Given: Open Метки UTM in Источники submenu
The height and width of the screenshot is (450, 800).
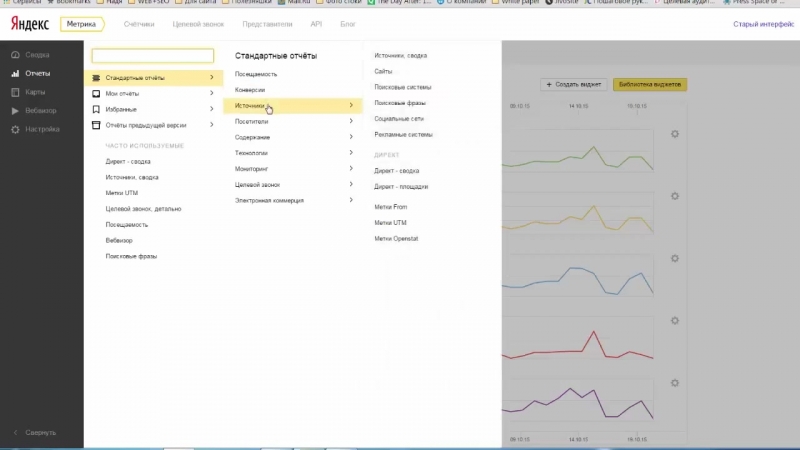Looking at the screenshot, I should pos(390,223).
